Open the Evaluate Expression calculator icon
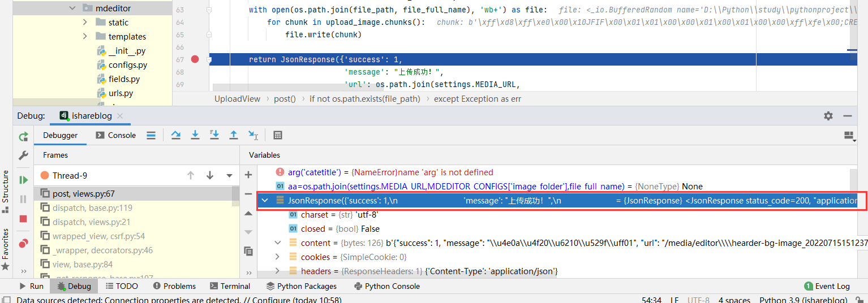The width and height of the screenshot is (868, 303). pos(278,135)
